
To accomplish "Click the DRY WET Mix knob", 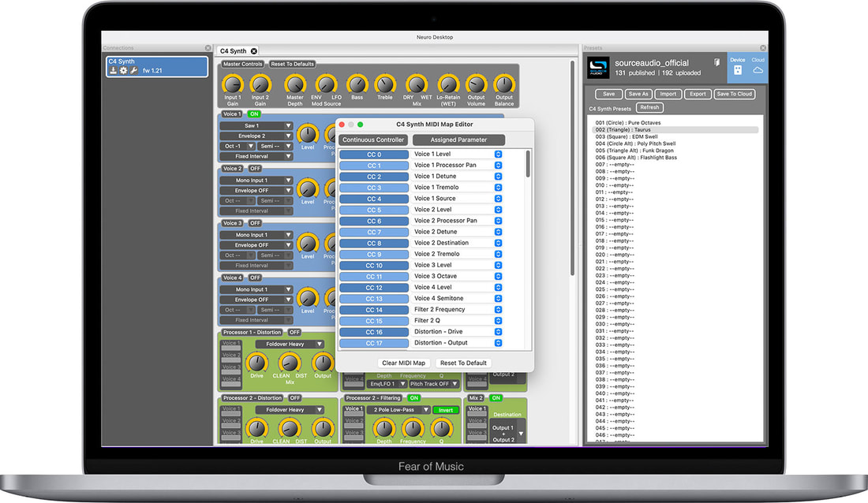I will point(417,84).
